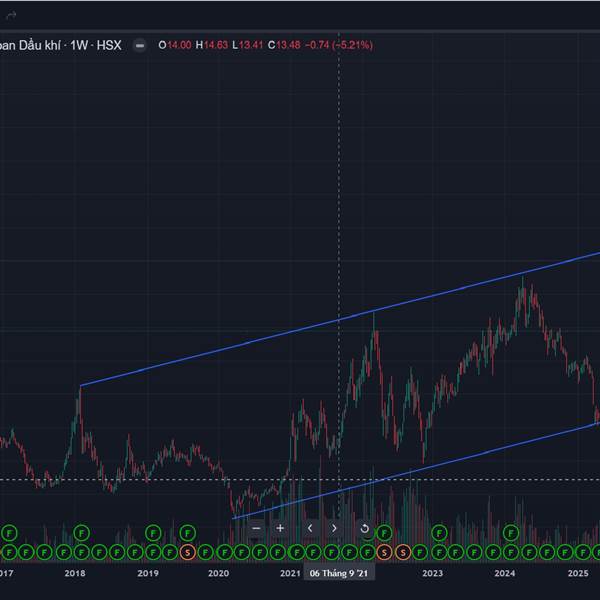Click the upper-row F marker above the 2024 label
Screen dimensions: 600x600
510,533
